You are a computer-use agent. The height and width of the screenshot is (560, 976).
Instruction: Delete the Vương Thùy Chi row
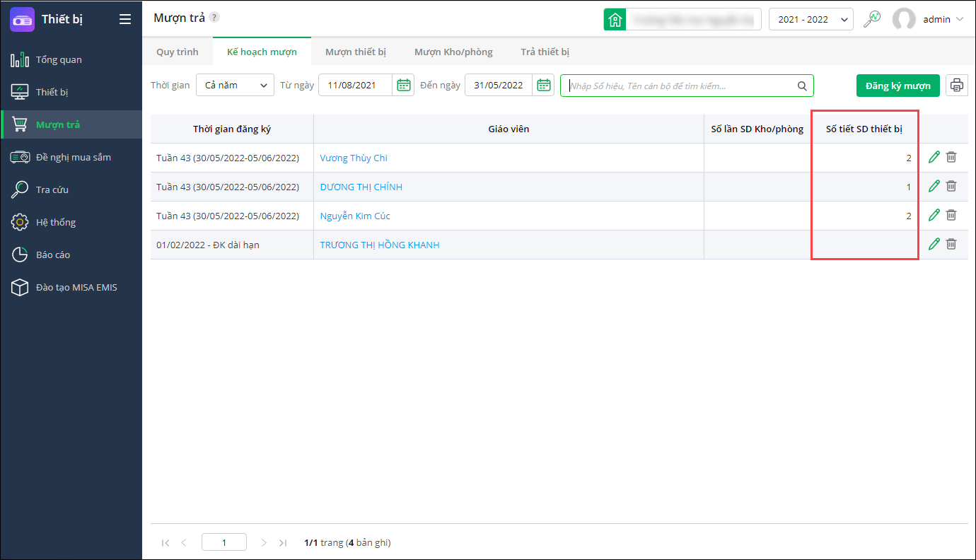coord(951,157)
